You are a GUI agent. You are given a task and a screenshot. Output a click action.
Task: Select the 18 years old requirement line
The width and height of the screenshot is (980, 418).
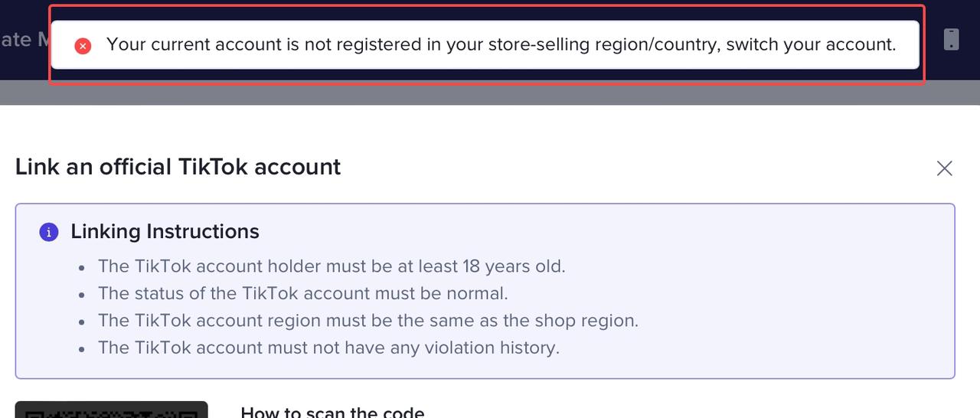coord(332,266)
